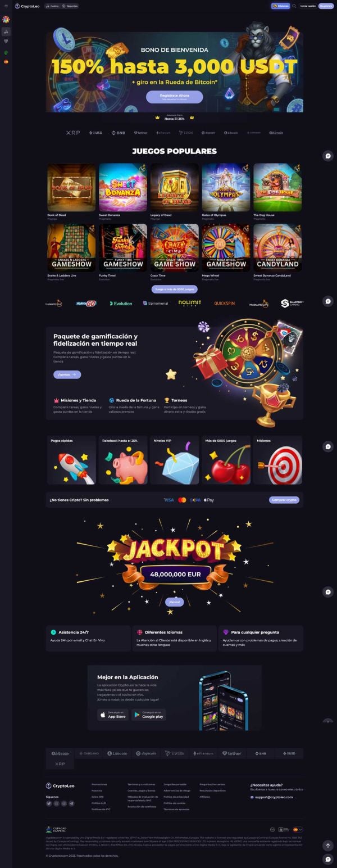Open the Gates of Olympus game thumbnail
Image resolution: width=337 pixels, height=868 pixels.
(226, 188)
